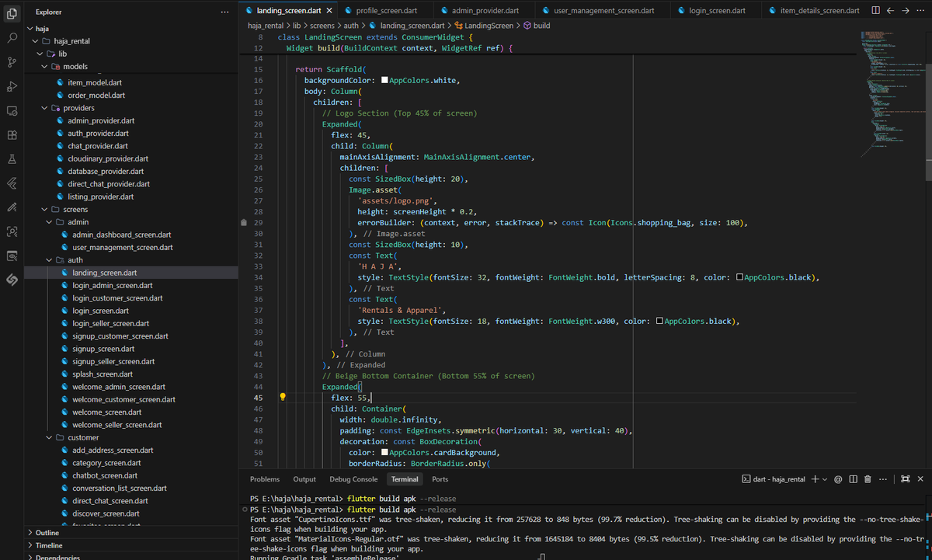
Task: Click line number 29 in the gutter
Action: pos(259,222)
